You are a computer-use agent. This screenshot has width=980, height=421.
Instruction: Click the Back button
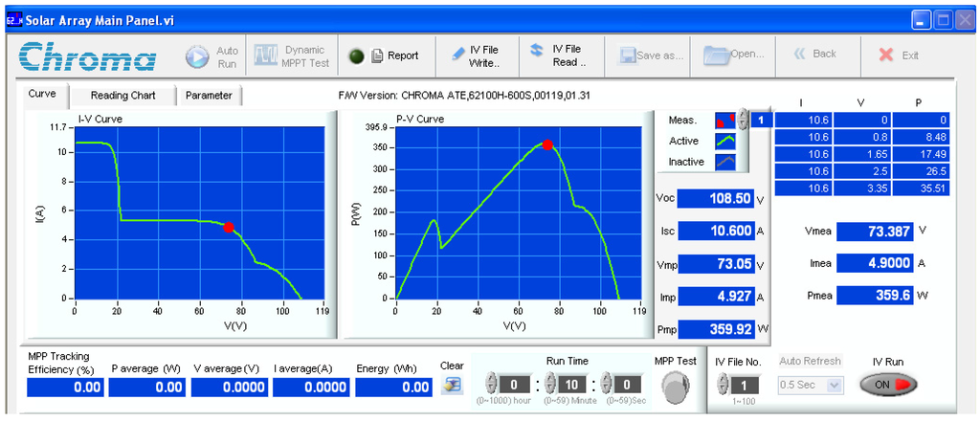coord(814,55)
